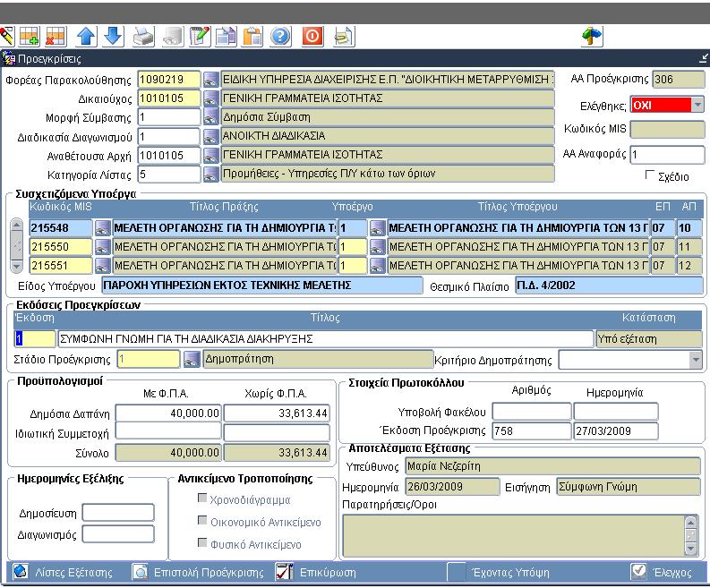
Task: Toggle the Οικονομικό Αντικείμενο checkbox
Action: tap(202, 520)
